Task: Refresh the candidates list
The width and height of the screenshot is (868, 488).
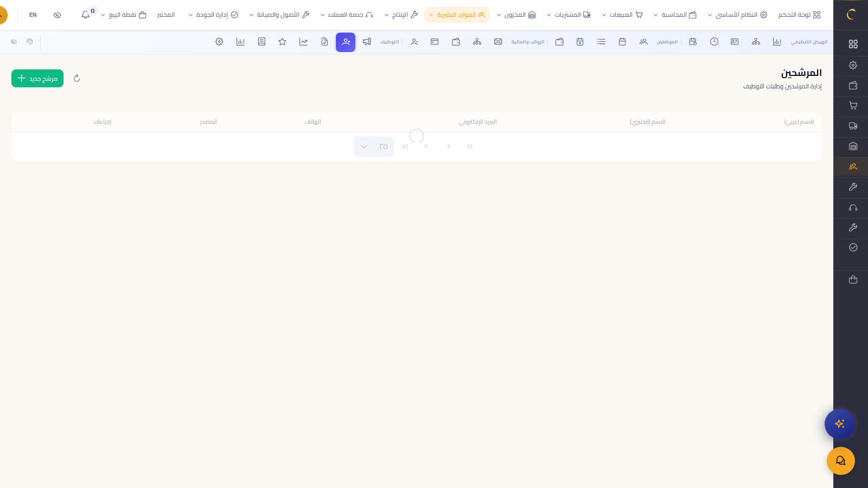Action: pyautogui.click(x=76, y=79)
